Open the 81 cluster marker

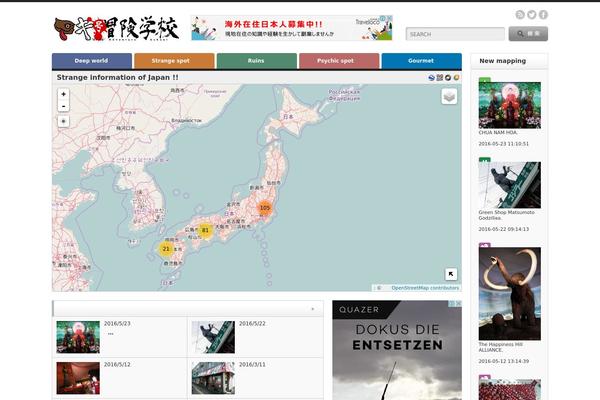click(x=205, y=230)
